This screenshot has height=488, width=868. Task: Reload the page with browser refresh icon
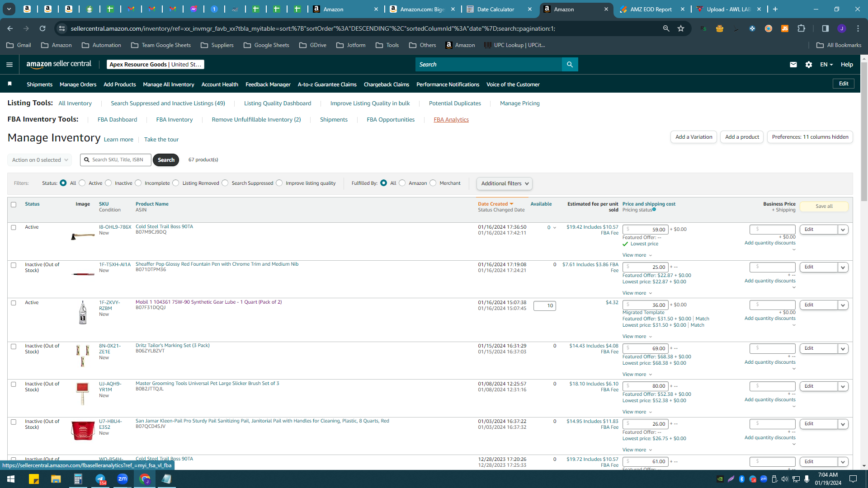pos(42,28)
